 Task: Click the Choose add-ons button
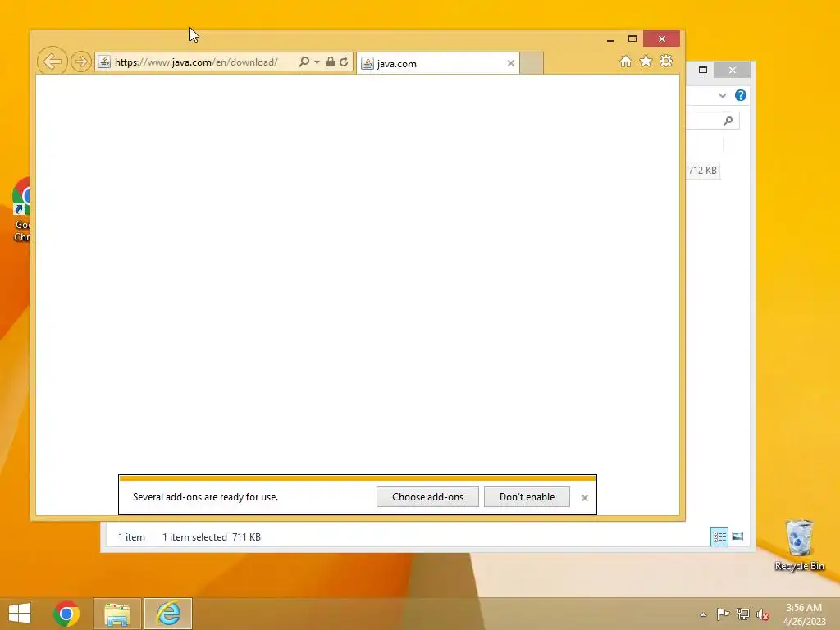427,496
